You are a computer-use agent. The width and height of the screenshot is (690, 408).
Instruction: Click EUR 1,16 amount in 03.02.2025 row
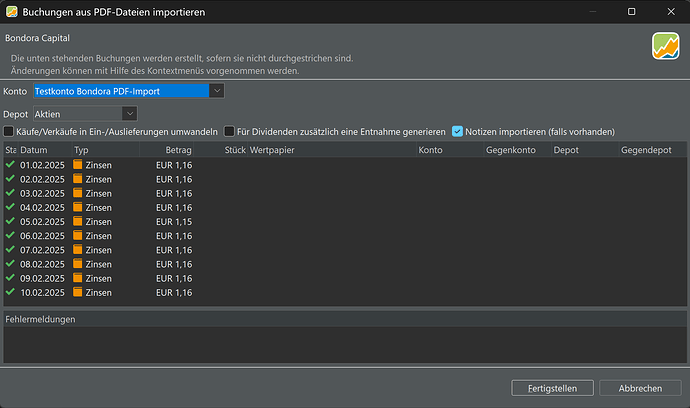click(174, 193)
